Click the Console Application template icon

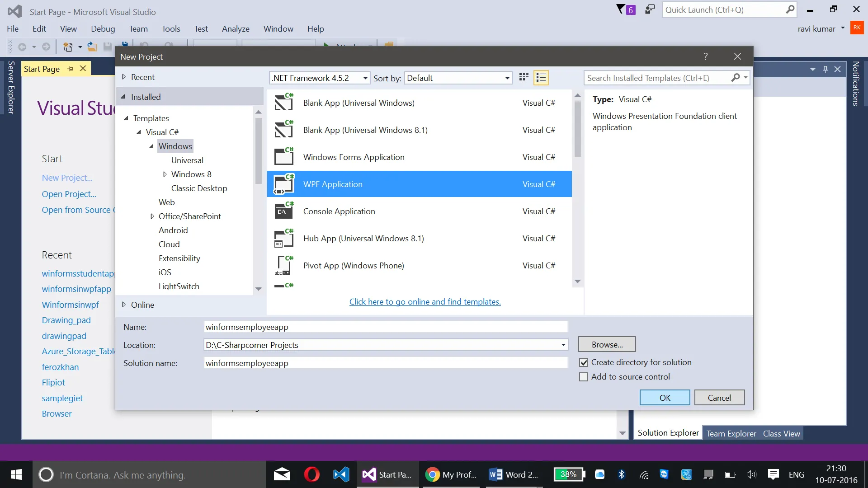point(284,211)
